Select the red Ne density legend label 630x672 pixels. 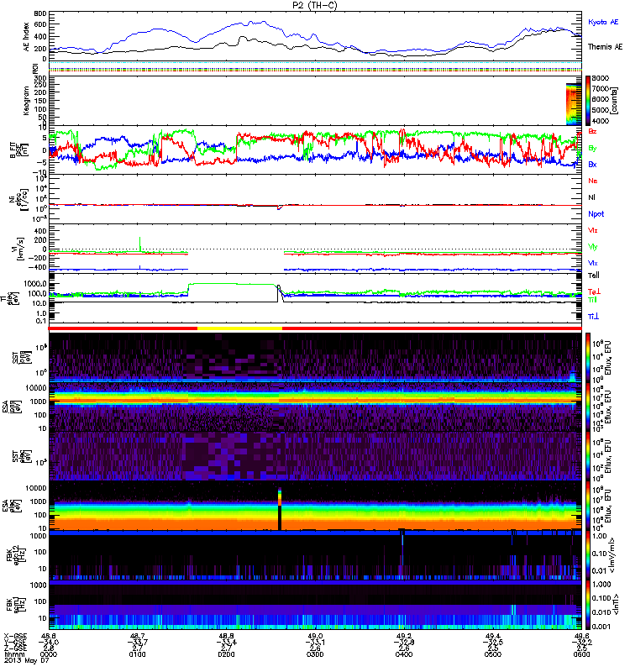click(x=593, y=181)
